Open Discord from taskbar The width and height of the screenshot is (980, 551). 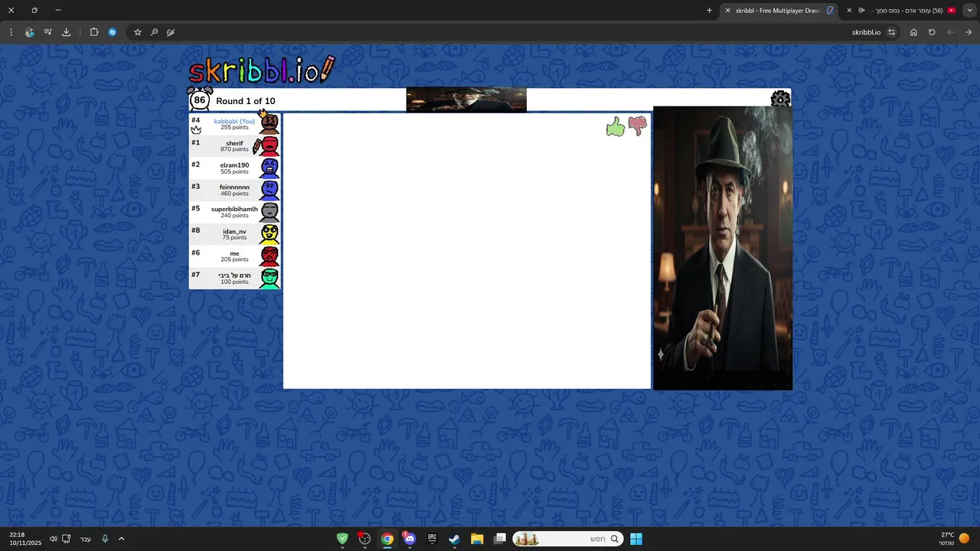tap(410, 539)
